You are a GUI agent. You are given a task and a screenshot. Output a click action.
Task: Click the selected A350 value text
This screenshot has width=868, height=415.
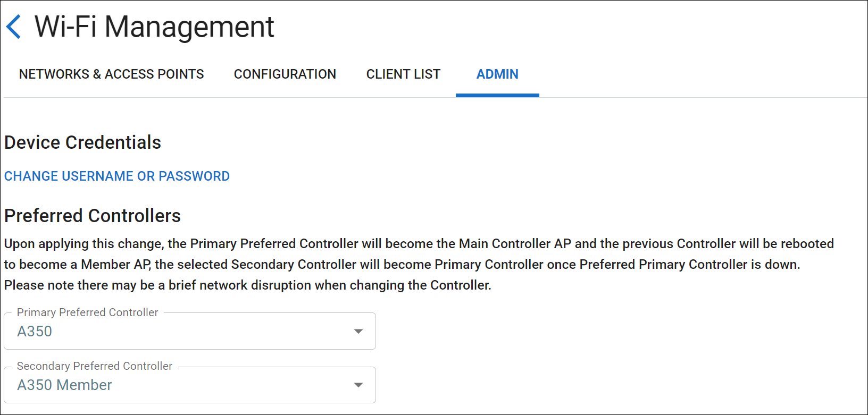35,332
